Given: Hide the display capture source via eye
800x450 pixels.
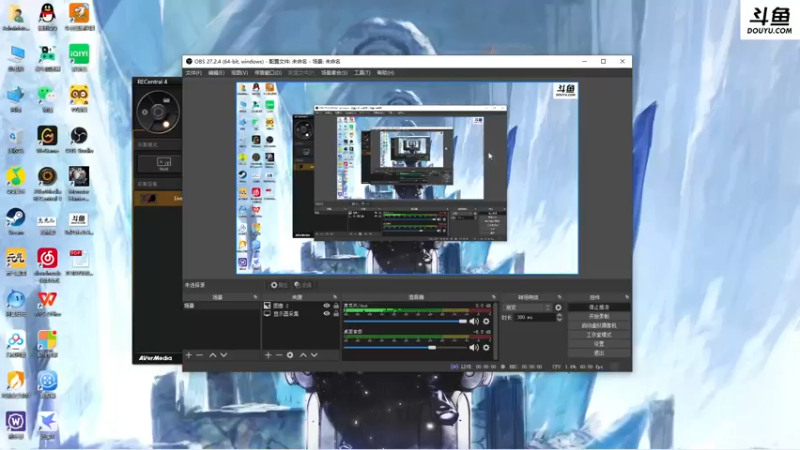Looking at the screenshot, I should click(327, 314).
